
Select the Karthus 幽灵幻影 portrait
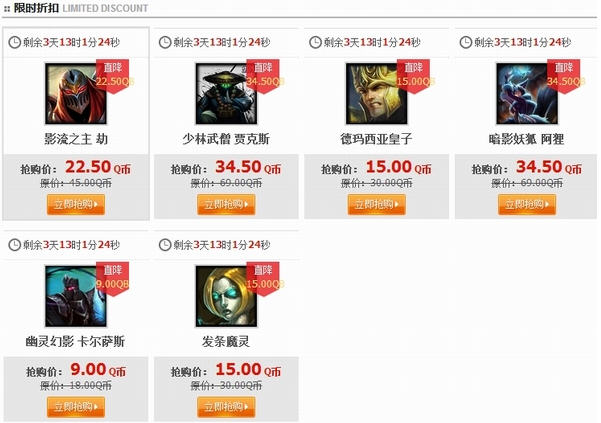[x=76, y=296]
